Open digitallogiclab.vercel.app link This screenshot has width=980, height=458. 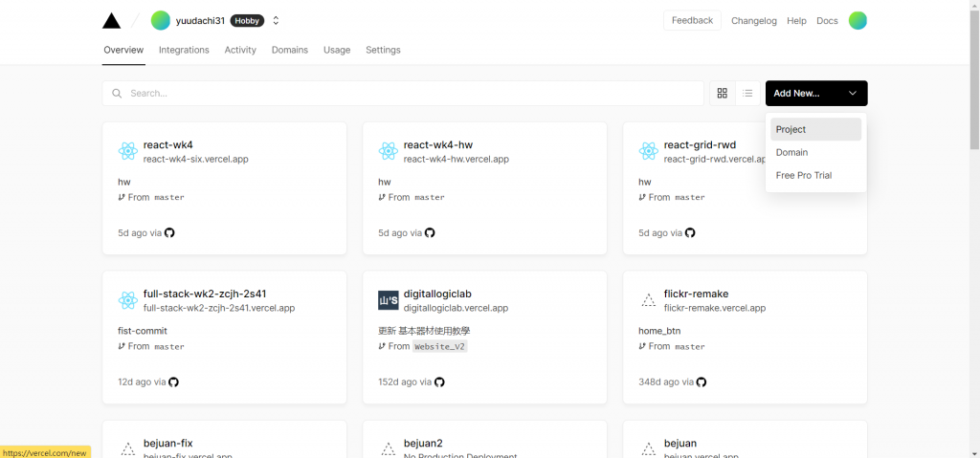[x=456, y=308]
